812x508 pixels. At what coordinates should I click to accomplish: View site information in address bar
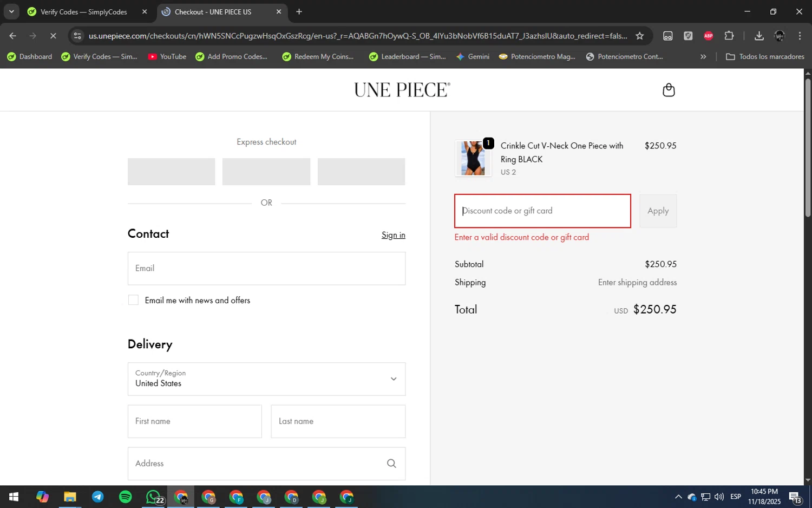click(77, 36)
